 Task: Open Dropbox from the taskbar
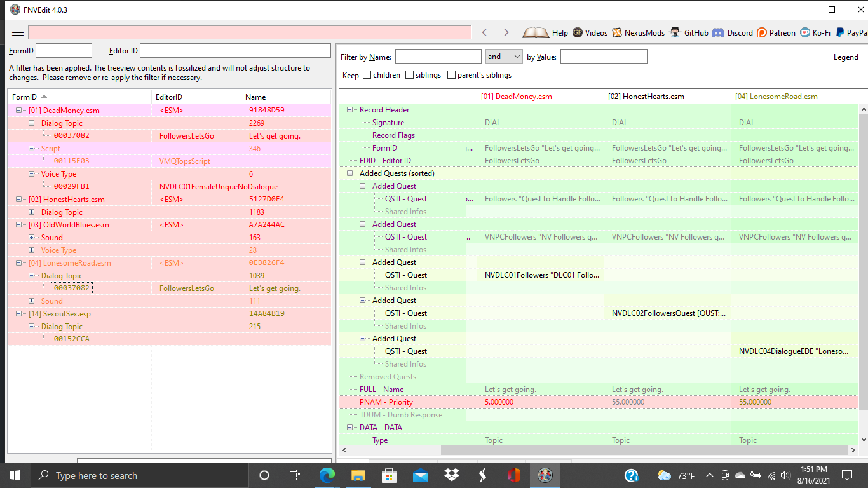452,475
